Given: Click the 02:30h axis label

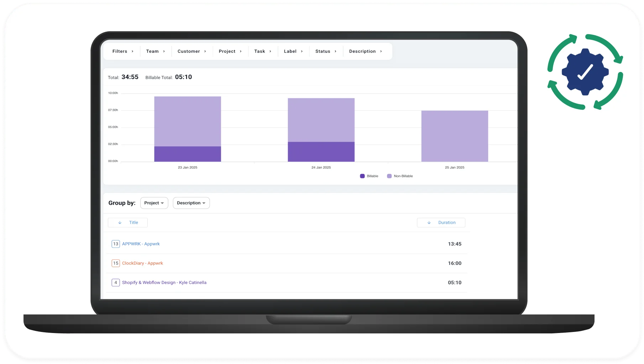Looking at the screenshot, I should coord(113,144).
